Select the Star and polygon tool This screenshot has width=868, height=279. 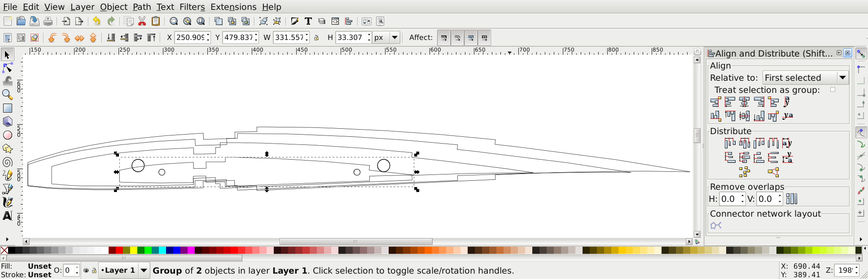click(x=8, y=148)
